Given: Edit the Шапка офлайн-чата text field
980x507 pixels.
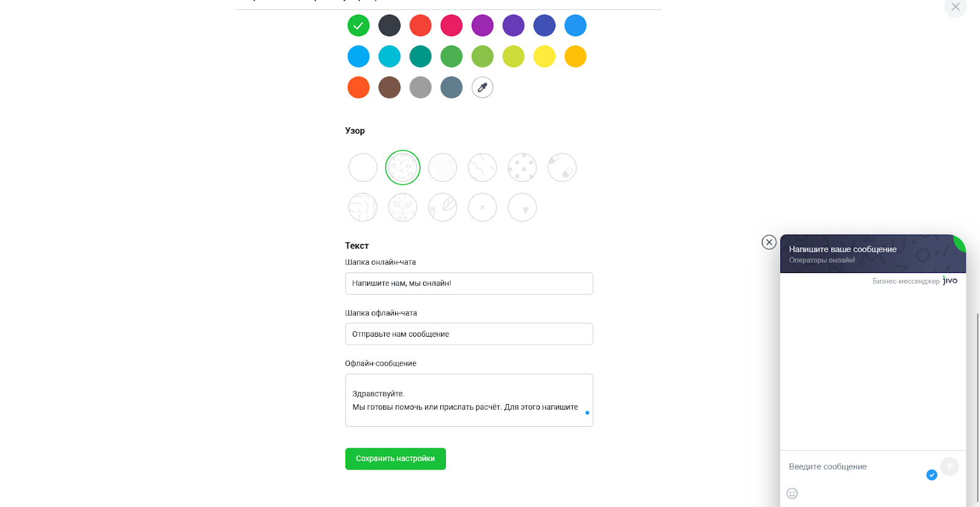Looking at the screenshot, I should pyautogui.click(x=469, y=334).
